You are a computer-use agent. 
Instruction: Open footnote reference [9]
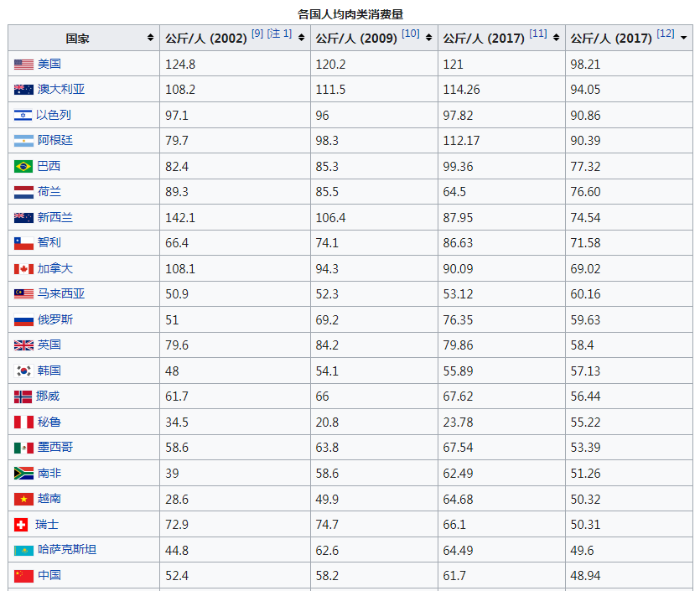click(257, 34)
